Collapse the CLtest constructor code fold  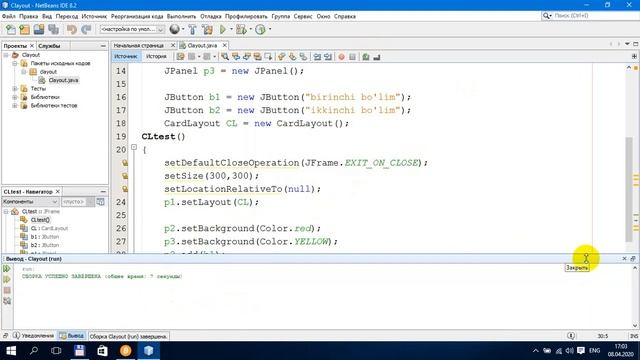point(134,147)
